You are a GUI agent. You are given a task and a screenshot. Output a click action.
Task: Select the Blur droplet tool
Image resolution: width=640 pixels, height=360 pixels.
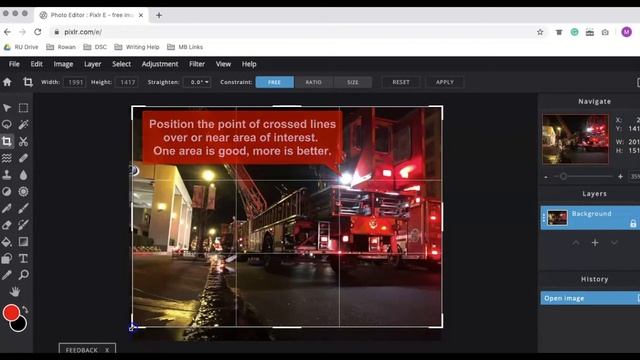click(x=23, y=175)
